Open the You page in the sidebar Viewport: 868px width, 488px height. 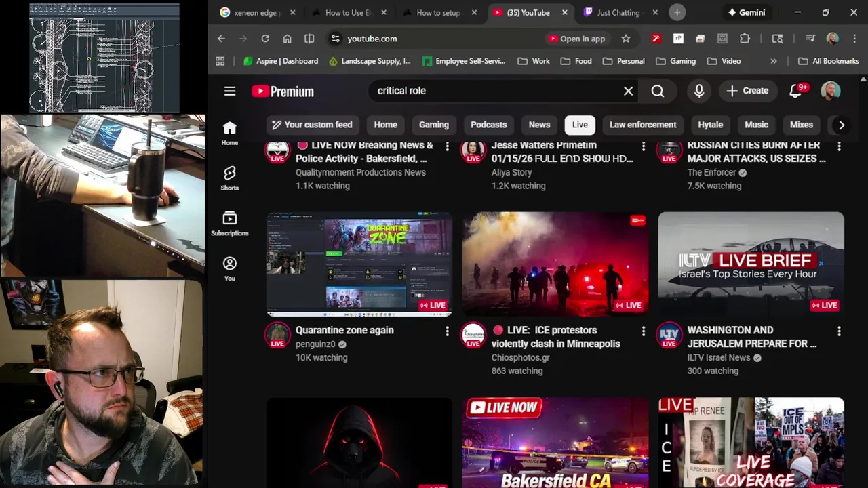(230, 268)
